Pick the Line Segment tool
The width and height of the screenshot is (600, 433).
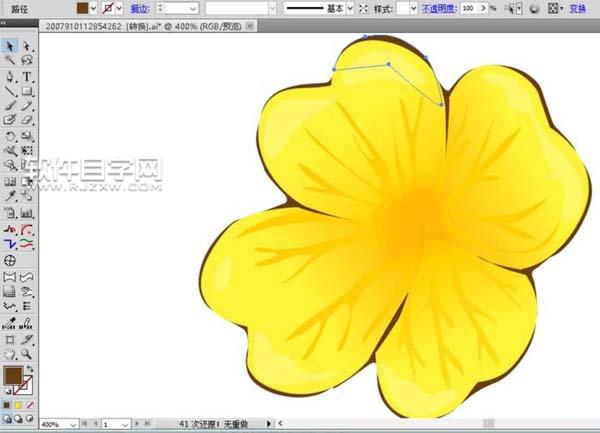[x=9, y=91]
